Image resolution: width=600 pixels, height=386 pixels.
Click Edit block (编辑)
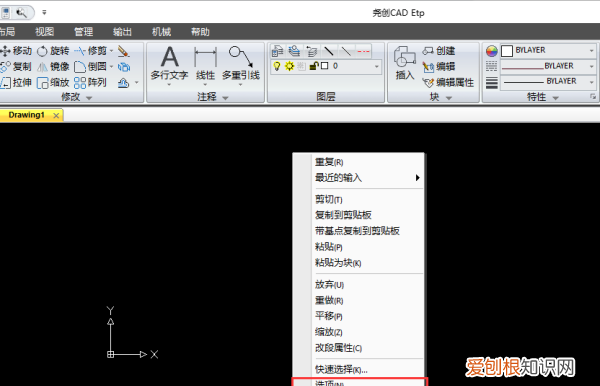coord(439,67)
